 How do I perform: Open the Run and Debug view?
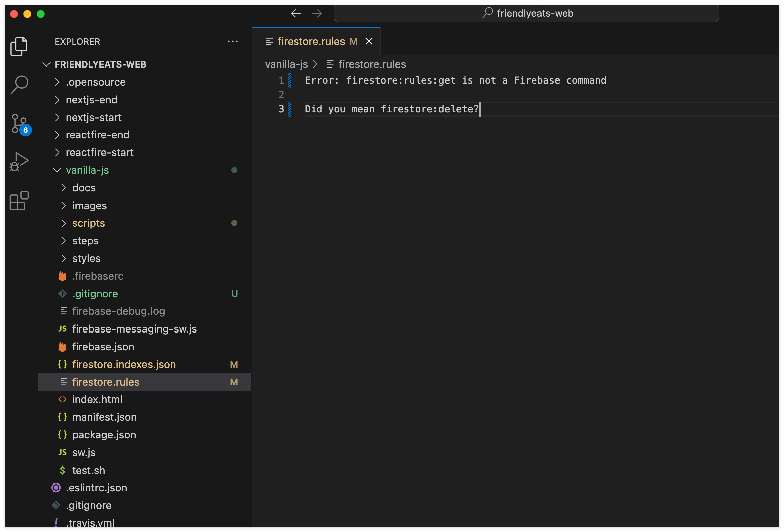coord(19,162)
